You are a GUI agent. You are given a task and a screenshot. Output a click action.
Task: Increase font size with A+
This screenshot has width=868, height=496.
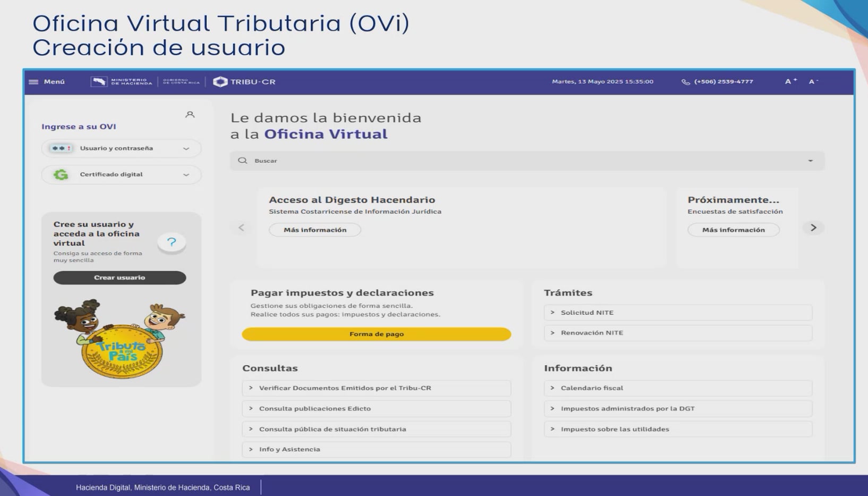coord(790,81)
